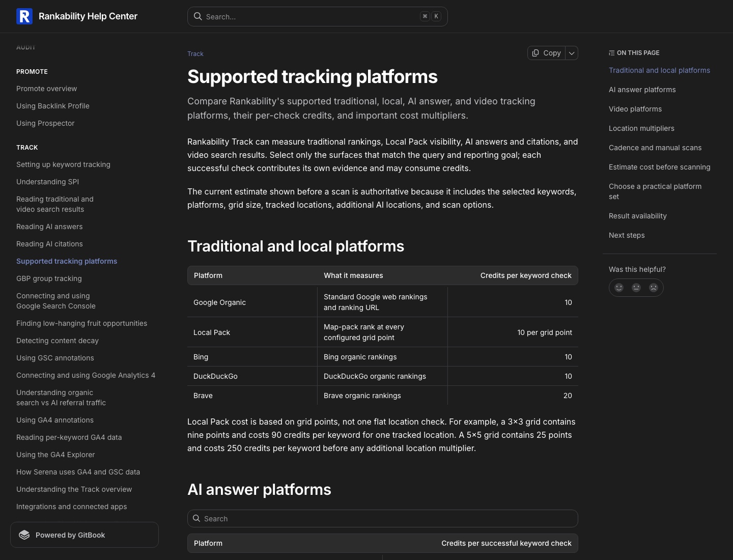Rate page with neutral face icon

[636, 288]
